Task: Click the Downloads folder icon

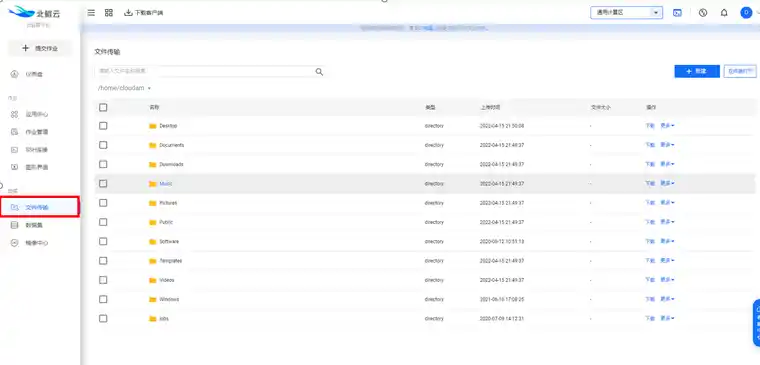Action: pyautogui.click(x=153, y=165)
